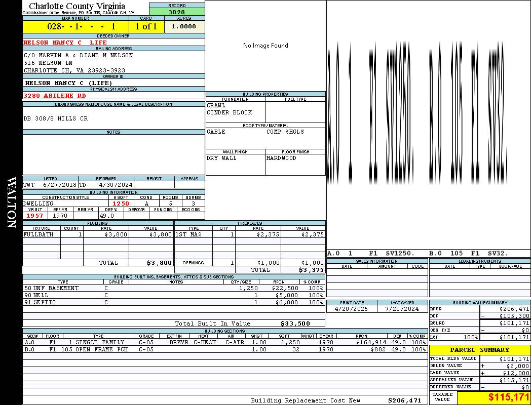532x405 pixels.
Task: Click reviewed date 4/30/2024
Action: (x=116, y=185)
